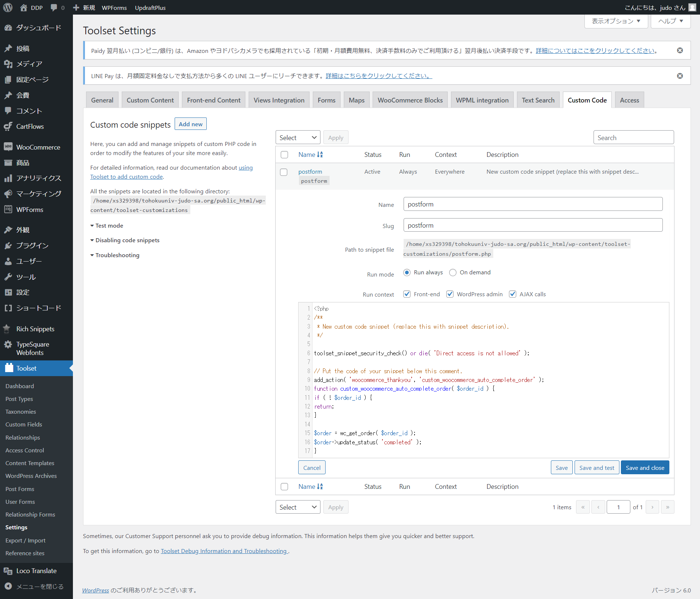Uncheck the WordPress admin run context
Viewport: 700px width, 599px height.
coord(450,294)
